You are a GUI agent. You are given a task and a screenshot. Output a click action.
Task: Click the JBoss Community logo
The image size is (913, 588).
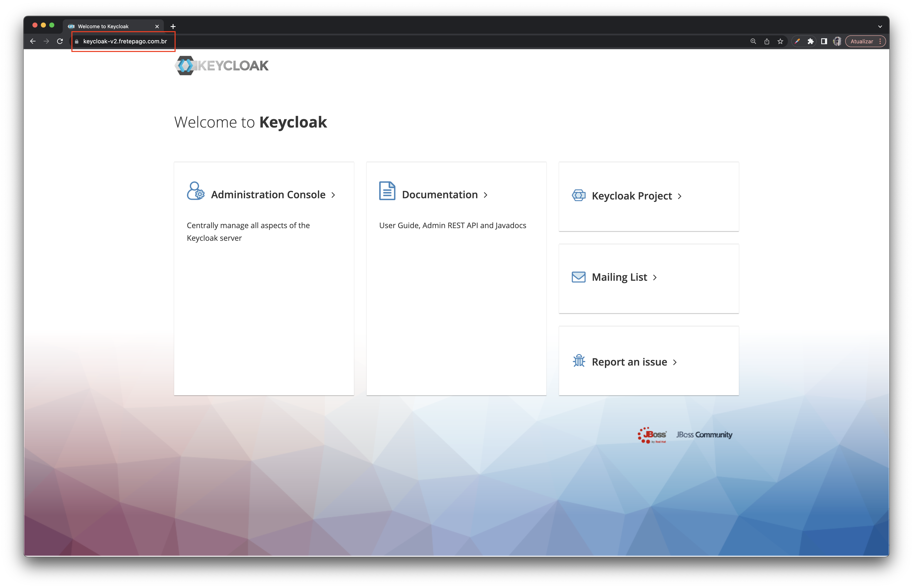tap(704, 435)
